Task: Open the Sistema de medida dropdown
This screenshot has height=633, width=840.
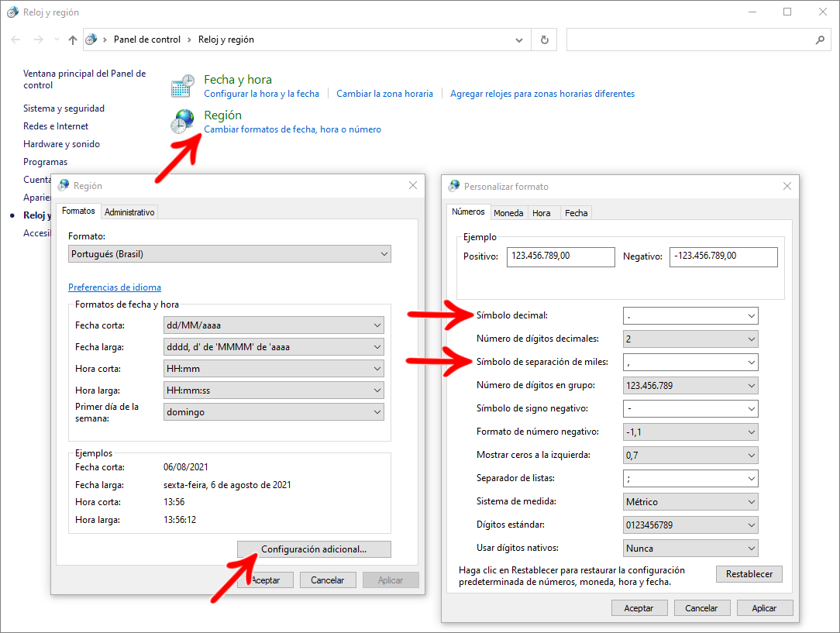Action: coord(690,502)
